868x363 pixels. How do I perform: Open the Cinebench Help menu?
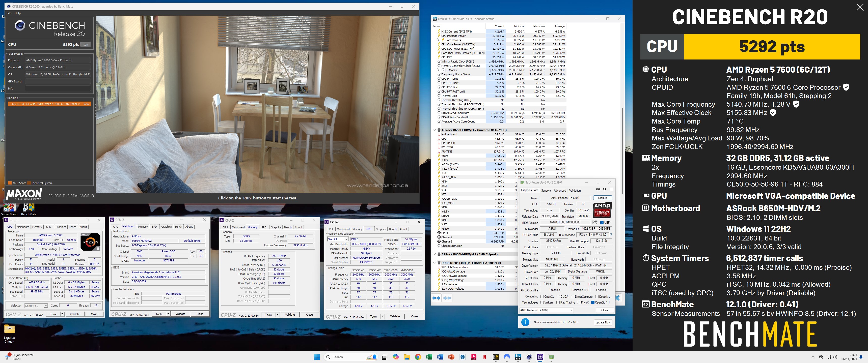tap(17, 13)
